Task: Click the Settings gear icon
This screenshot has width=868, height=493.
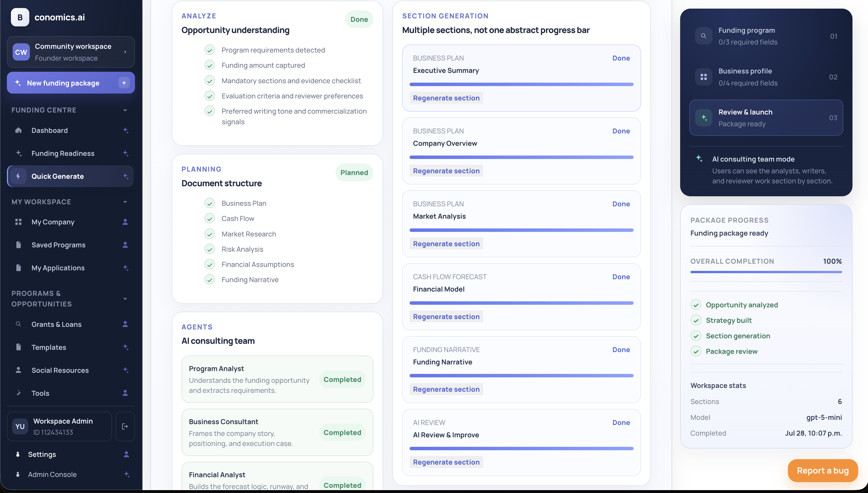Action: 18,454
